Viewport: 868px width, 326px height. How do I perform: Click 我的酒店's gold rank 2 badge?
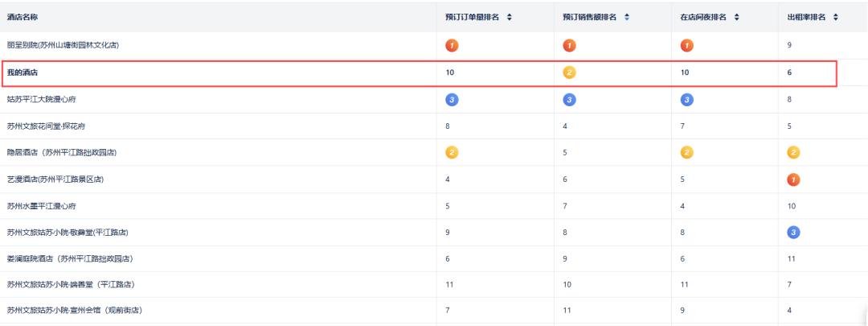click(569, 72)
